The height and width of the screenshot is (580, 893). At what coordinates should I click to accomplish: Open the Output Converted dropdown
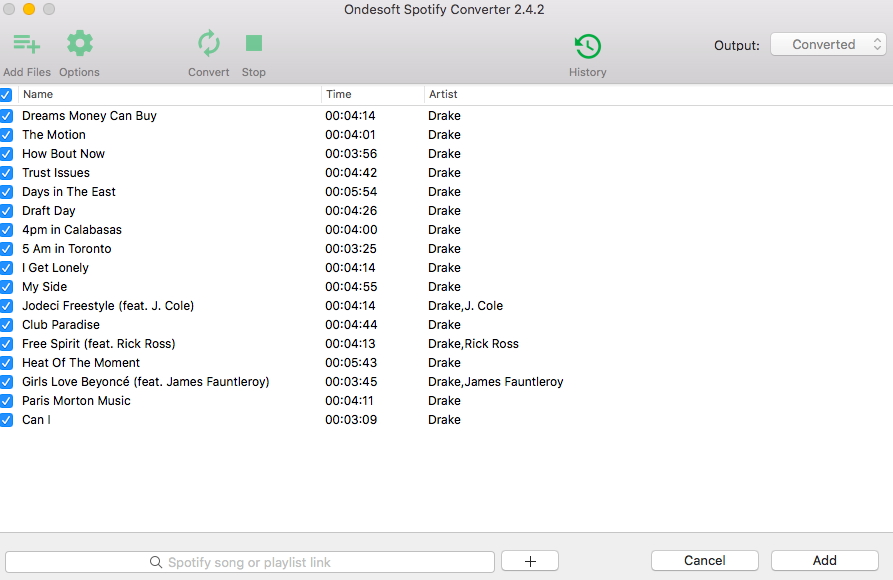[x=828, y=44]
